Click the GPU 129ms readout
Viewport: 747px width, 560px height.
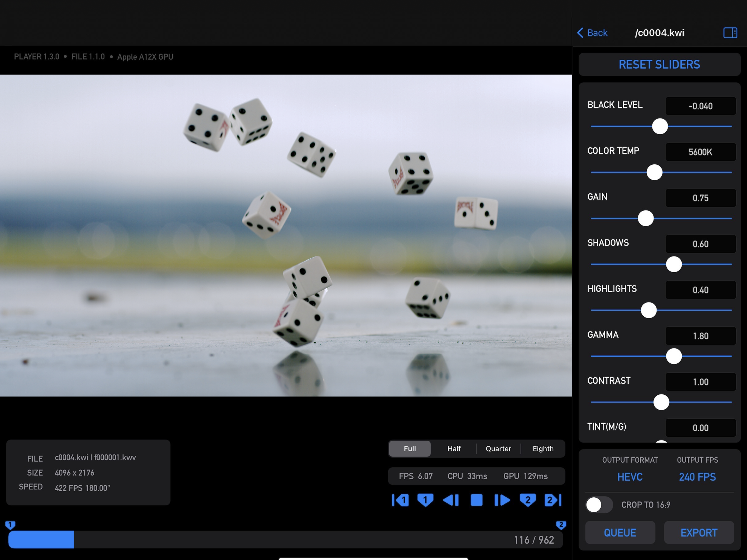[x=525, y=476]
